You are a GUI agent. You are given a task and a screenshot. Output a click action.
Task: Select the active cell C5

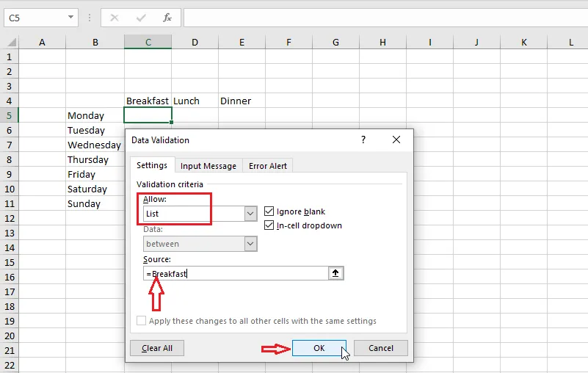tap(148, 115)
